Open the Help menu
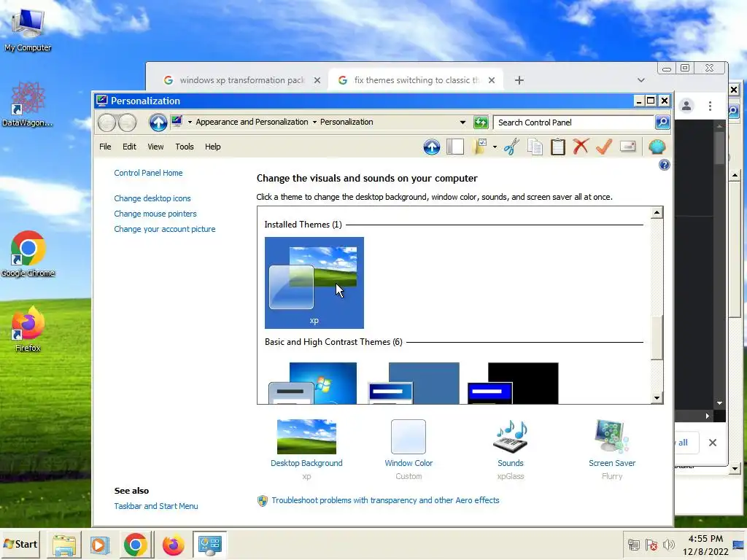747x560 pixels. pos(212,147)
